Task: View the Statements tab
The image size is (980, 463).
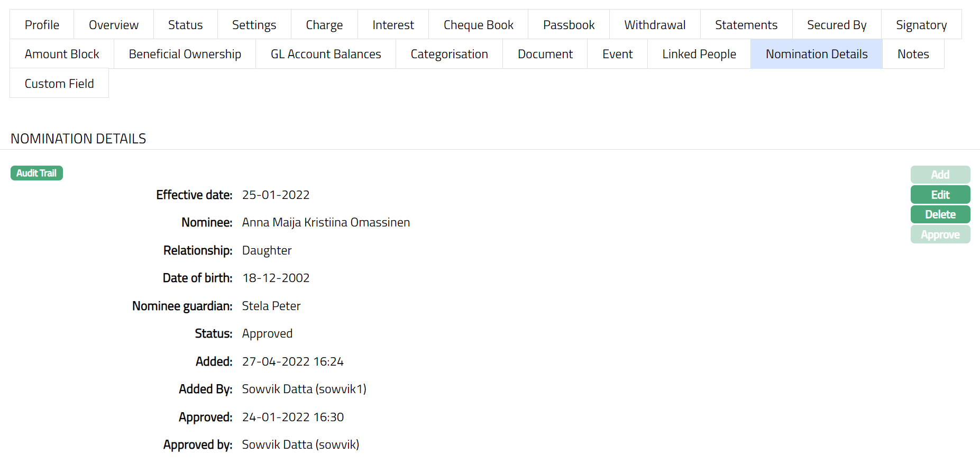Action: [x=746, y=25]
